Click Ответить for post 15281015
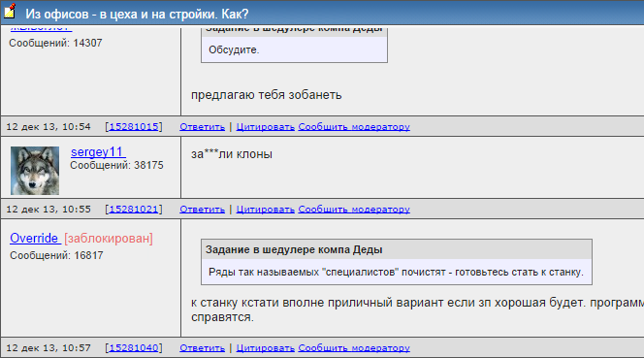Screen dimensions: 644x358 (x=202, y=127)
